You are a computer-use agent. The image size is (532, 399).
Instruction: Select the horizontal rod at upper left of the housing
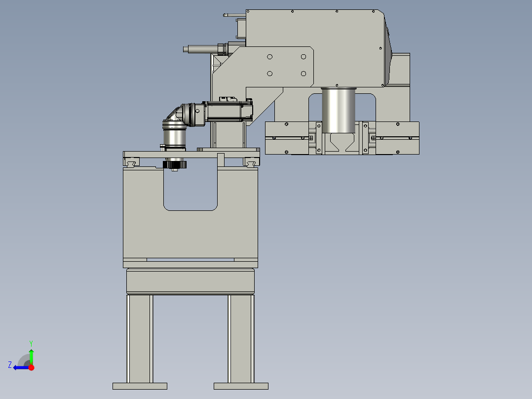coord(202,49)
